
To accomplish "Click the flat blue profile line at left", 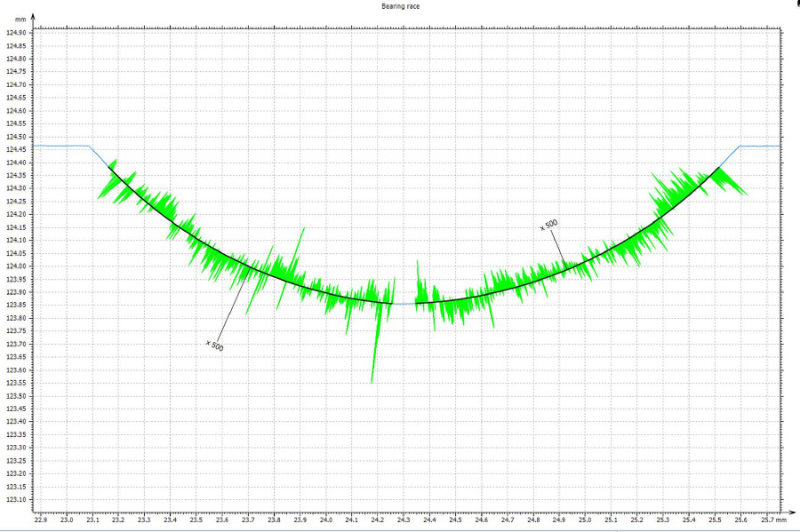I will tap(62, 146).
